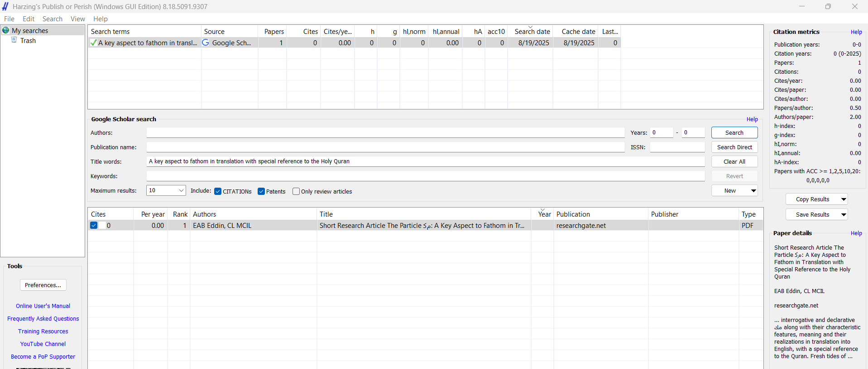
Task: Sort results by Per year column header
Action: pyautogui.click(x=151, y=214)
